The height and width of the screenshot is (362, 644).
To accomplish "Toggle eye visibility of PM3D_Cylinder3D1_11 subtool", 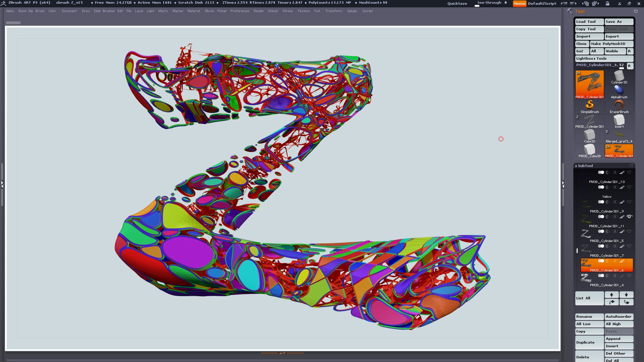I will tap(629, 217).
